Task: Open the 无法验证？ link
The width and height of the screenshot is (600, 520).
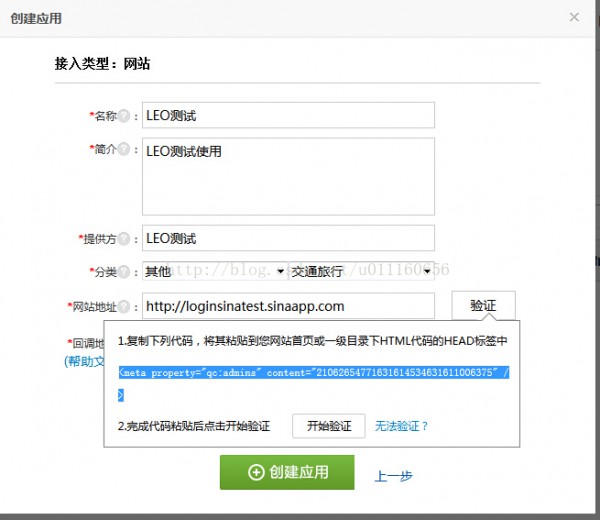Action: tap(401, 426)
